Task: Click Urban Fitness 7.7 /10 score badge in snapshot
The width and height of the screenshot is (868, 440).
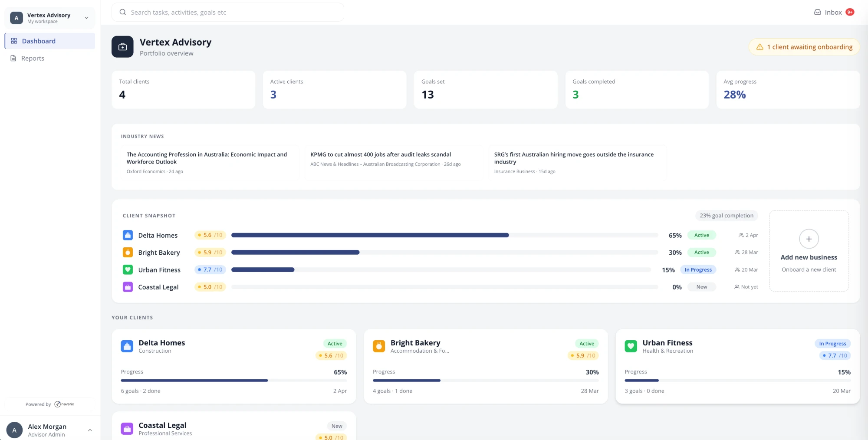Action: 210,270
